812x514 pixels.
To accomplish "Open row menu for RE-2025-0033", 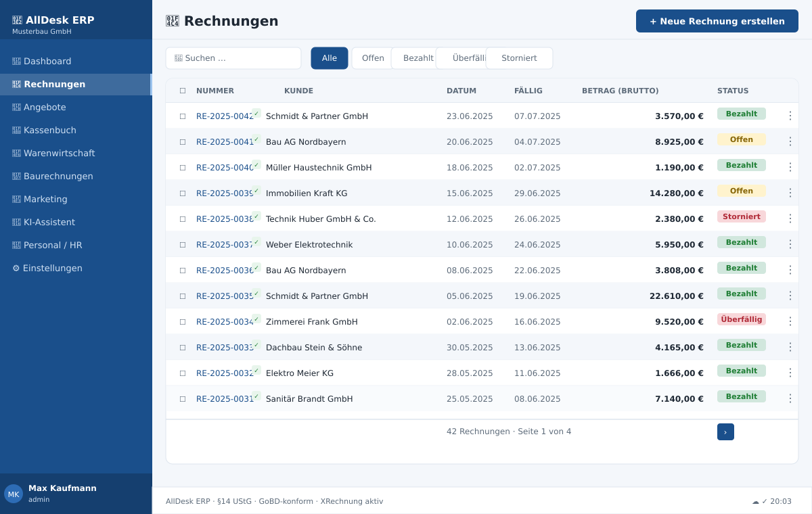I will click(790, 347).
